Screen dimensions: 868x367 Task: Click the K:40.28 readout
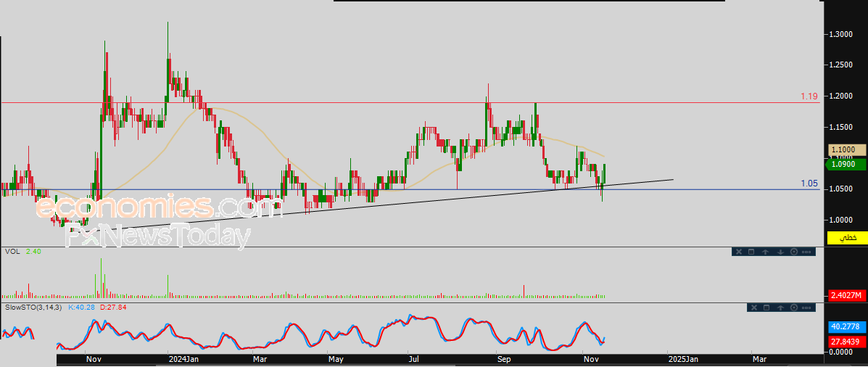(81, 307)
